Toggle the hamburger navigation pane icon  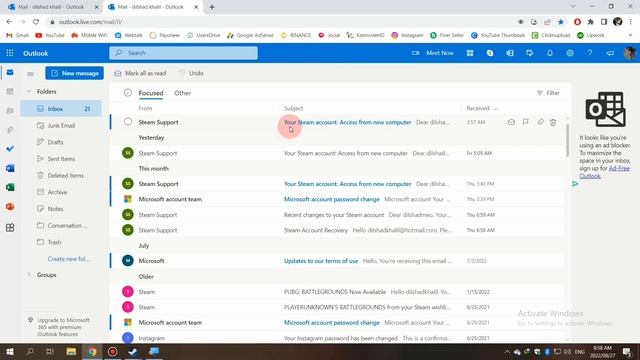30,73
